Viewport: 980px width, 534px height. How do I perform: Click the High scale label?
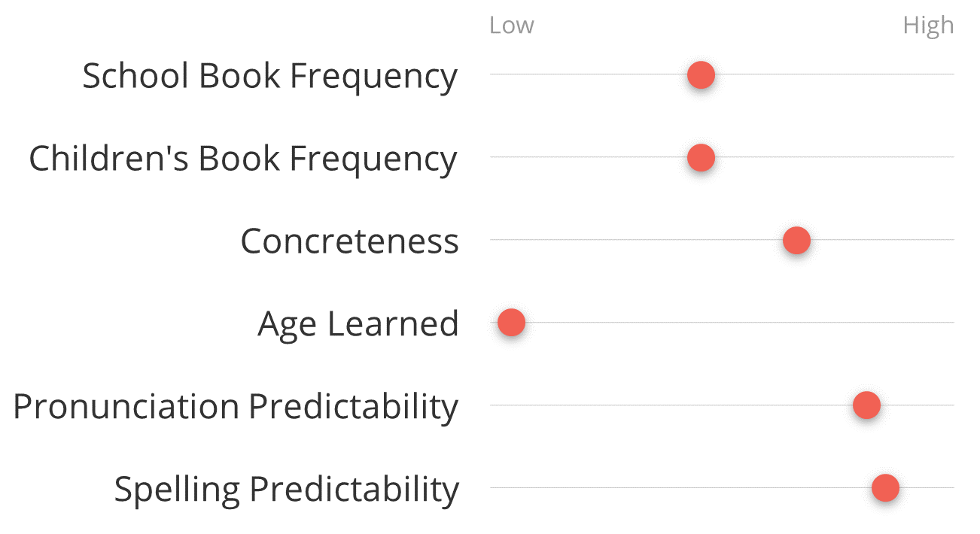(928, 26)
